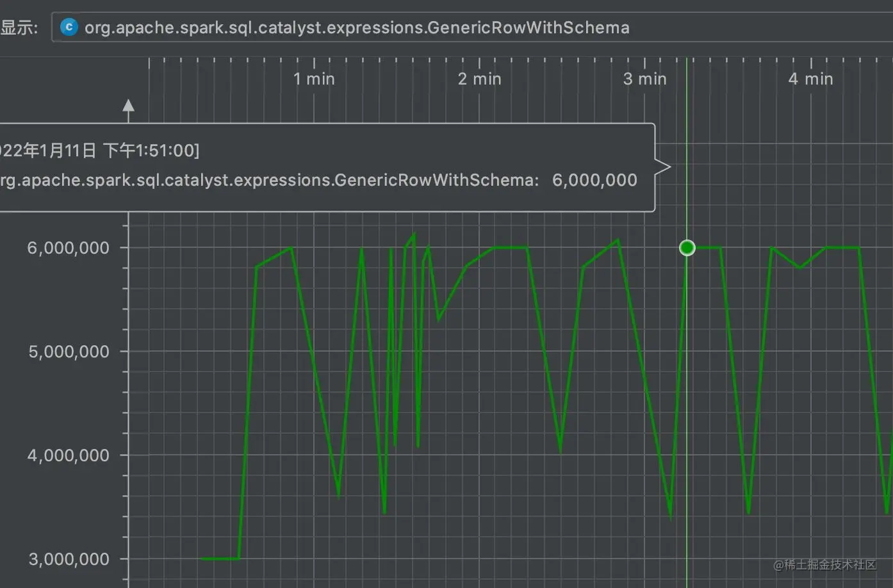Click the 6,000,000 y-axis label
Viewport: 893px width, 588px height.
click(x=68, y=248)
